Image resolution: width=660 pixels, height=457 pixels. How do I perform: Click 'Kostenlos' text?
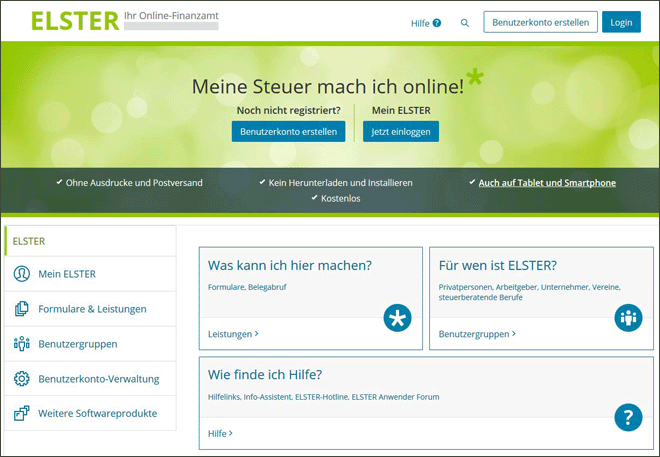coord(341,198)
